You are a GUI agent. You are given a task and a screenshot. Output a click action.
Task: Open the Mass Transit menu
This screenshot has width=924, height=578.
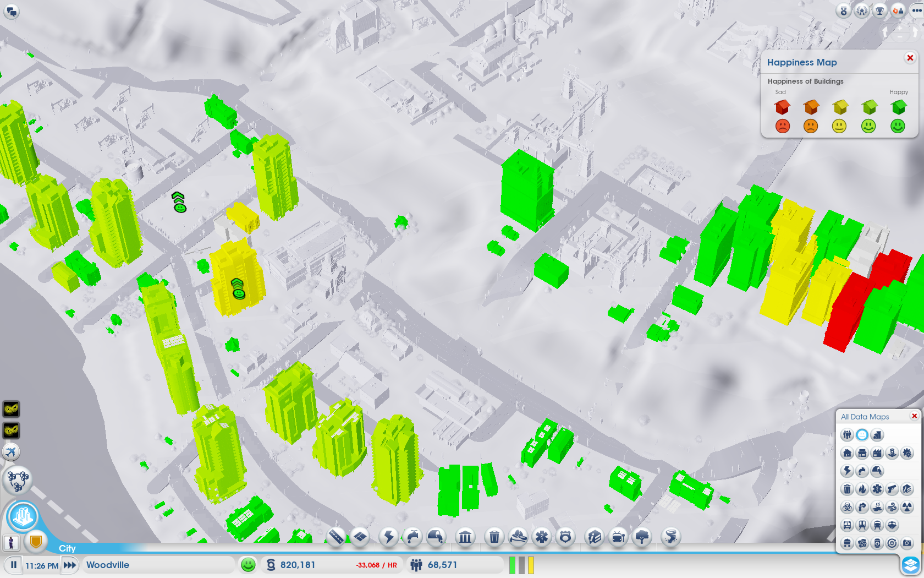tap(618, 537)
